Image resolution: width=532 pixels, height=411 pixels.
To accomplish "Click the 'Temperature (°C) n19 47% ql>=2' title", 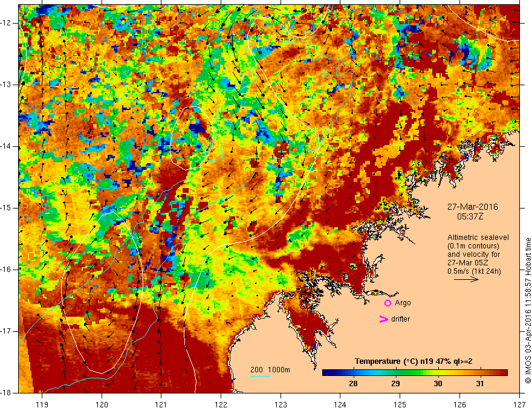I will [x=414, y=361].
